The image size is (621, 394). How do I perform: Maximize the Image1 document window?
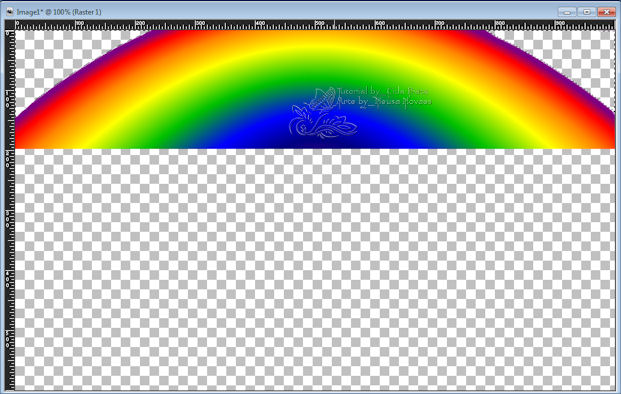(587, 12)
